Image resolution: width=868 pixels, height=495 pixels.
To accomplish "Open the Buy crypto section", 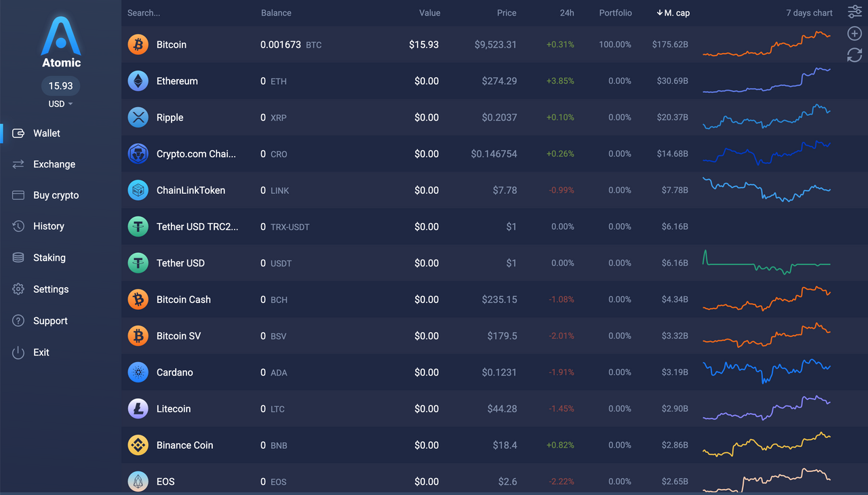I will tap(56, 195).
